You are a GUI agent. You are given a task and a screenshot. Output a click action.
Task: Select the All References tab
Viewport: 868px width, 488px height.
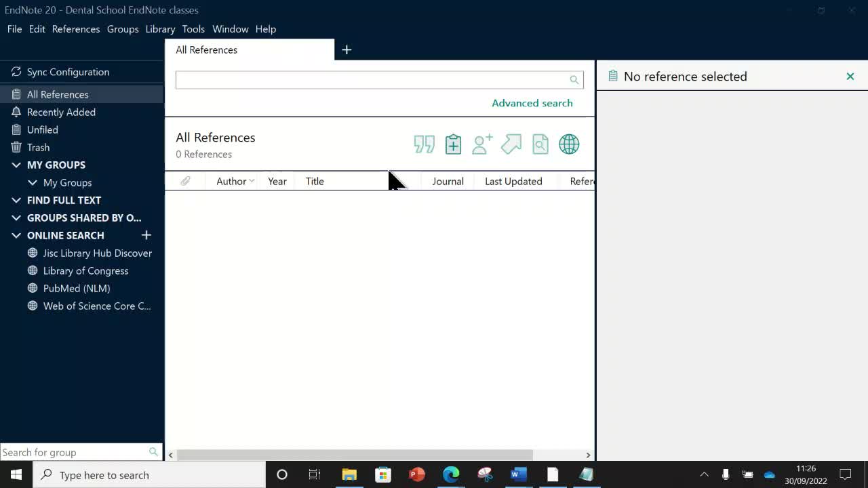(x=250, y=50)
